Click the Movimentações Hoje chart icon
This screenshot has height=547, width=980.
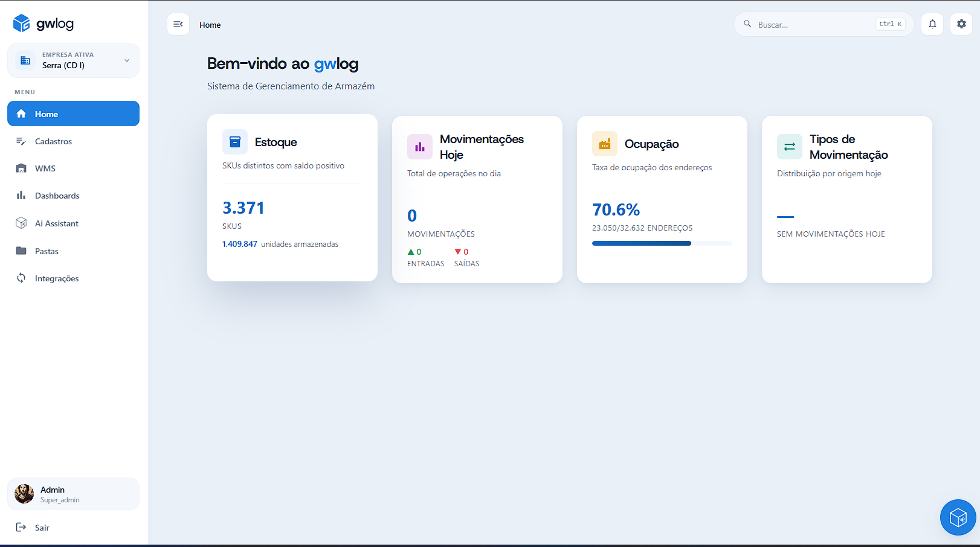tap(420, 147)
